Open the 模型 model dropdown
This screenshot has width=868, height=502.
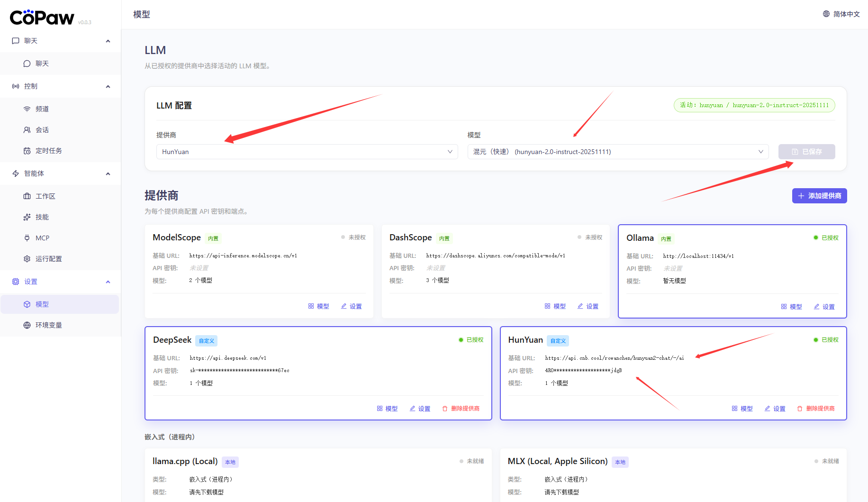(x=617, y=152)
